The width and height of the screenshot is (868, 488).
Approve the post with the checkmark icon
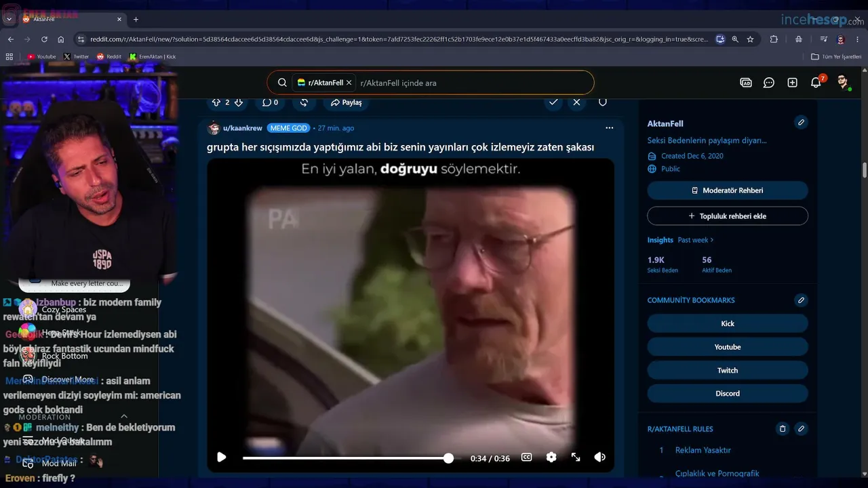pos(553,102)
